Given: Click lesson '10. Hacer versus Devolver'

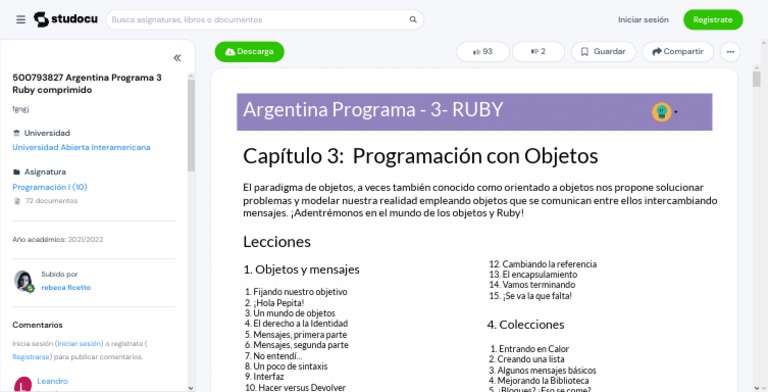Looking at the screenshot, I should [x=295, y=388].
